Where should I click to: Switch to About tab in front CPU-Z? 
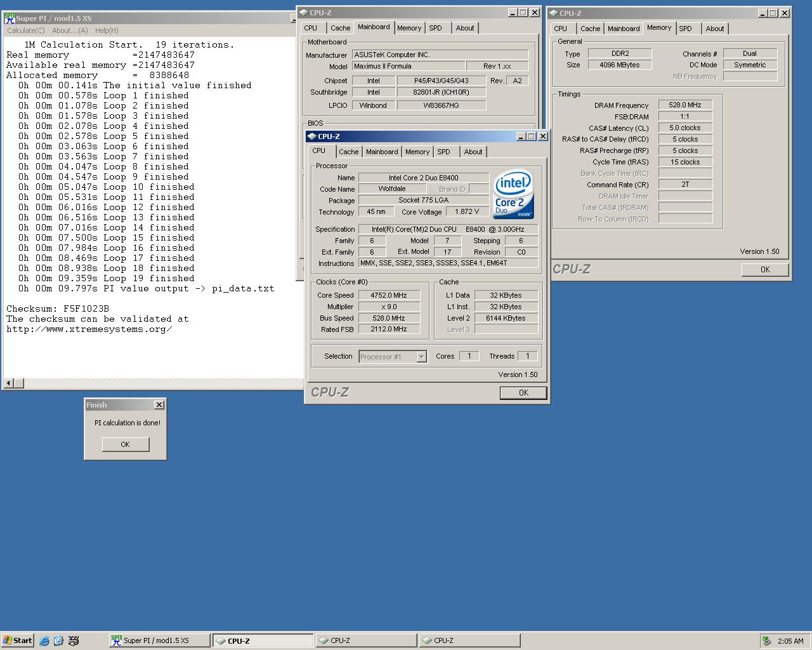coord(473,152)
